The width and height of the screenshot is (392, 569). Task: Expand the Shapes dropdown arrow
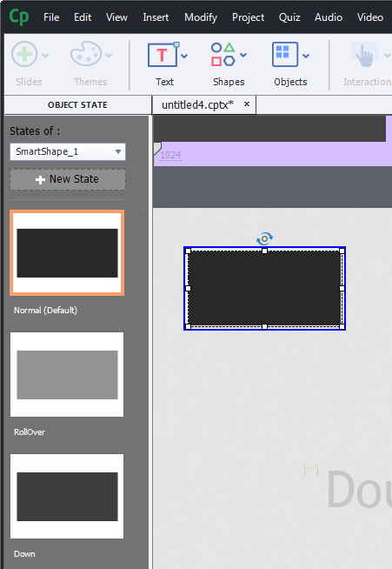pyautogui.click(x=243, y=55)
